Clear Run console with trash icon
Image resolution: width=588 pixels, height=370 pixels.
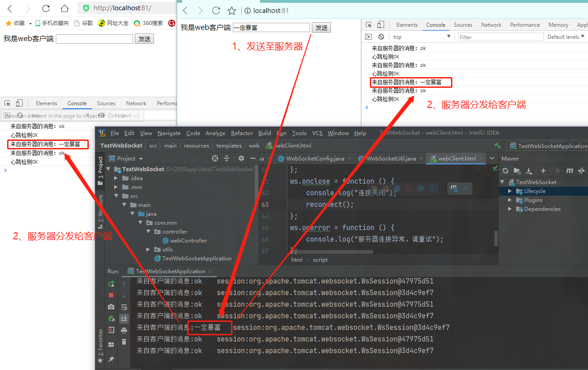point(124,342)
